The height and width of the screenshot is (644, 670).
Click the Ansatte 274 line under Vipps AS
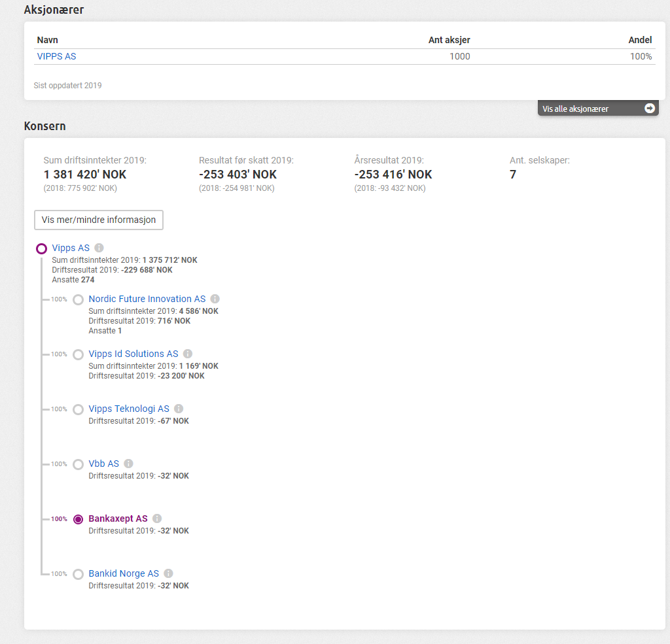pos(73,280)
